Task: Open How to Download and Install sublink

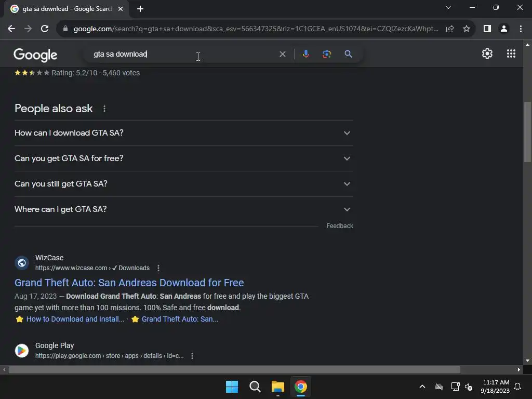Action: (75, 319)
